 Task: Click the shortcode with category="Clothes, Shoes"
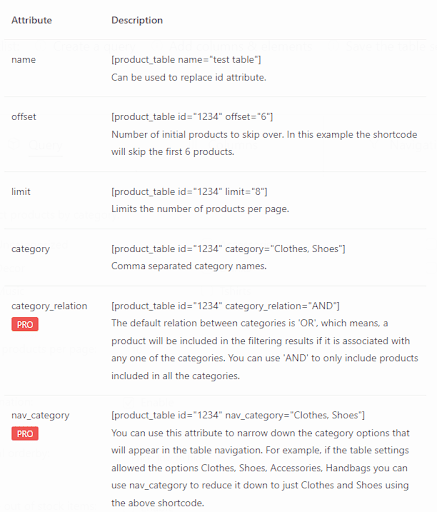[x=228, y=249]
